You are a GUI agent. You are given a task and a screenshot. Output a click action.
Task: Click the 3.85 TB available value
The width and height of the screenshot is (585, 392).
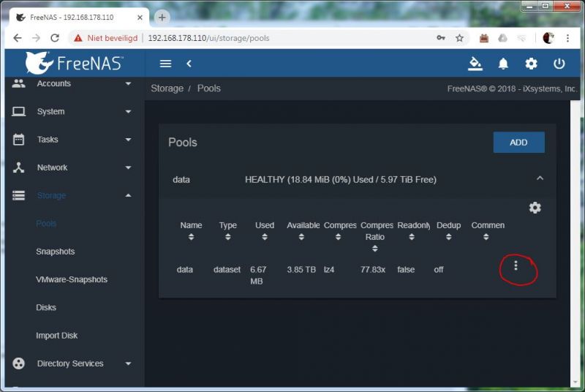tap(301, 269)
